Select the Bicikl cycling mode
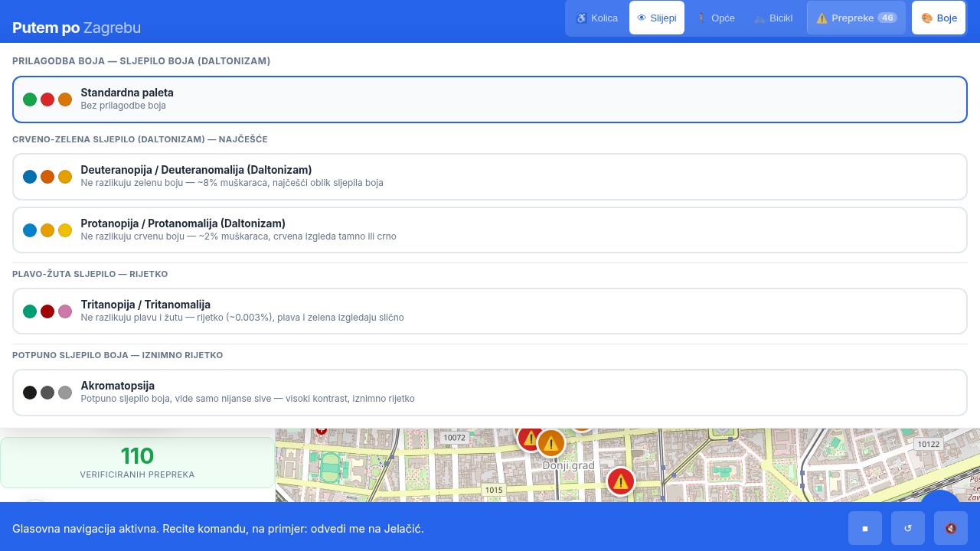 [x=773, y=18]
